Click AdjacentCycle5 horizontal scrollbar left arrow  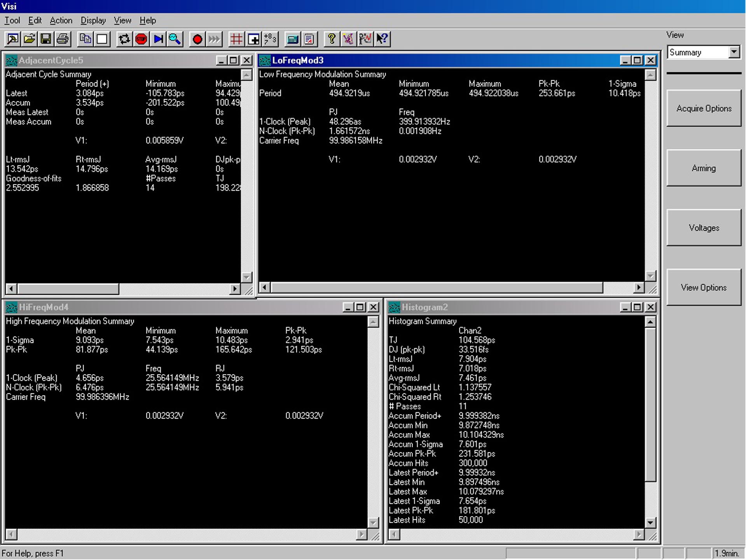click(x=11, y=289)
